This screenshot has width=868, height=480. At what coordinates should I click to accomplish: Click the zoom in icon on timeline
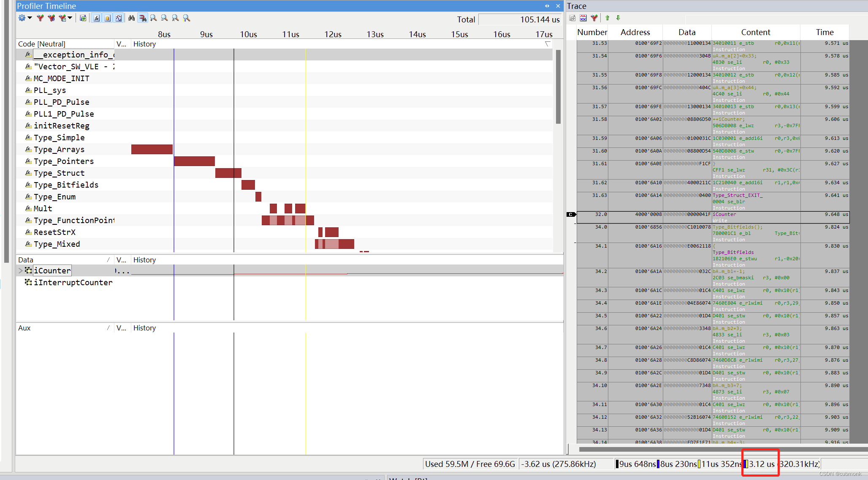(x=153, y=19)
